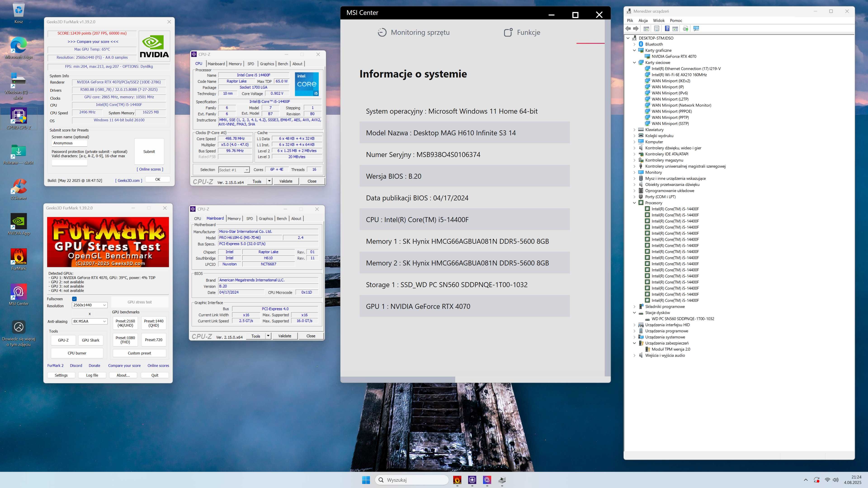Open the Windows (C:) drive shortcut
Screen dimensions: 868x488
click(x=19, y=86)
